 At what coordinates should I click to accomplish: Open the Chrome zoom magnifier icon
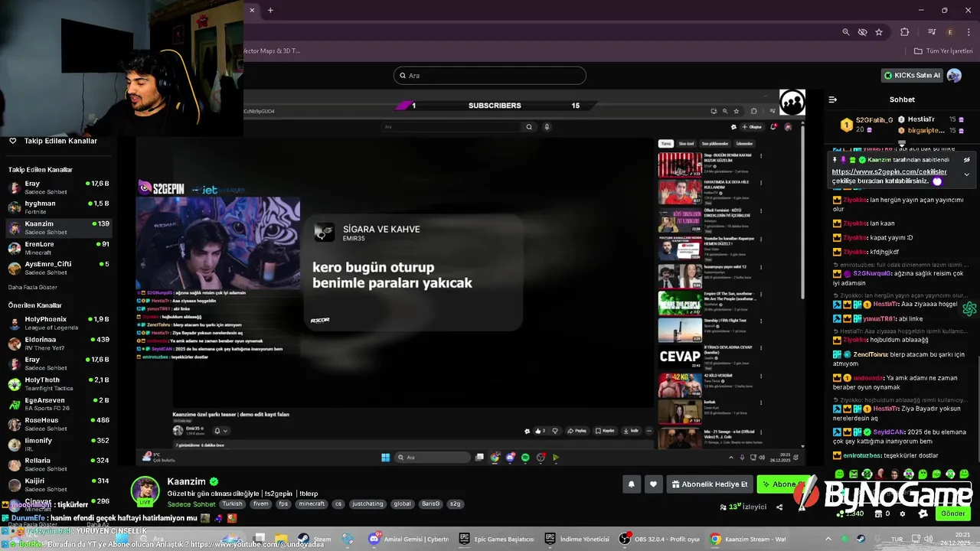[x=846, y=32]
